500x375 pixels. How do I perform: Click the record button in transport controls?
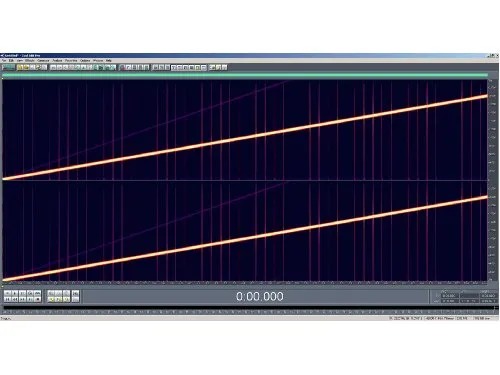38,299
